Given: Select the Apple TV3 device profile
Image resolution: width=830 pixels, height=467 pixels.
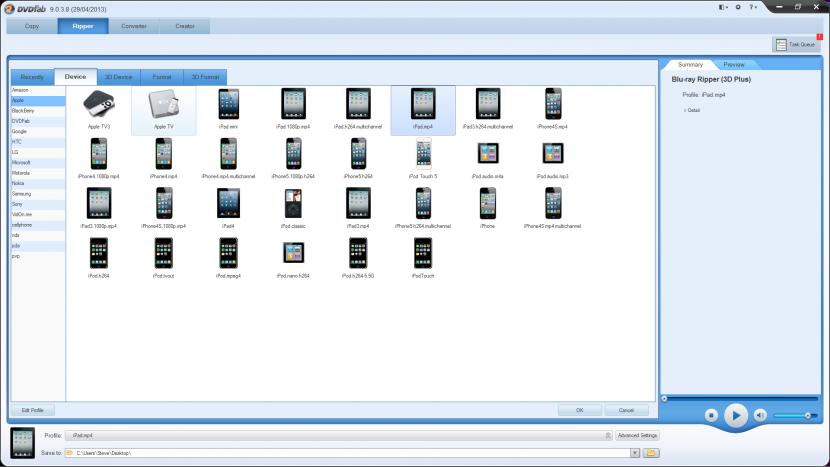Looking at the screenshot, I should click(98, 109).
